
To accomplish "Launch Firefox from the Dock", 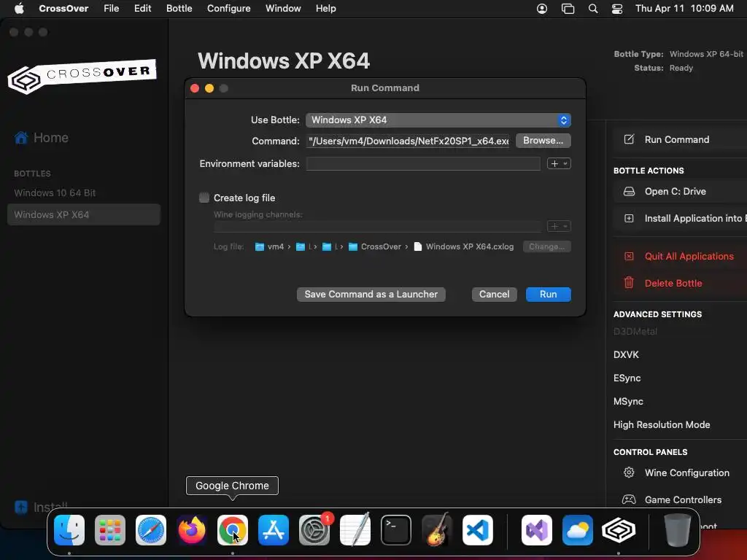I will click(192, 530).
